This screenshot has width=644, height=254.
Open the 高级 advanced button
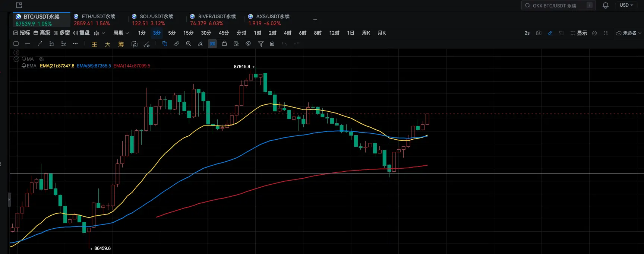coord(42,33)
